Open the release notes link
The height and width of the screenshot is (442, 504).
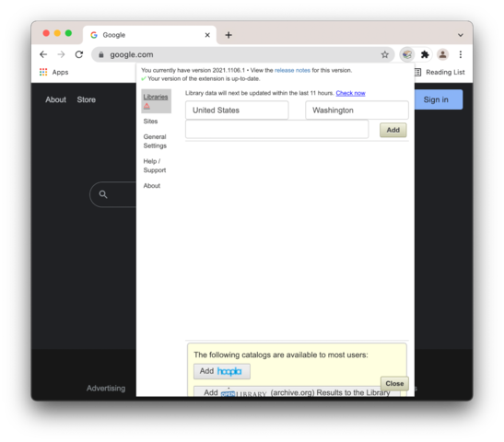click(x=292, y=70)
